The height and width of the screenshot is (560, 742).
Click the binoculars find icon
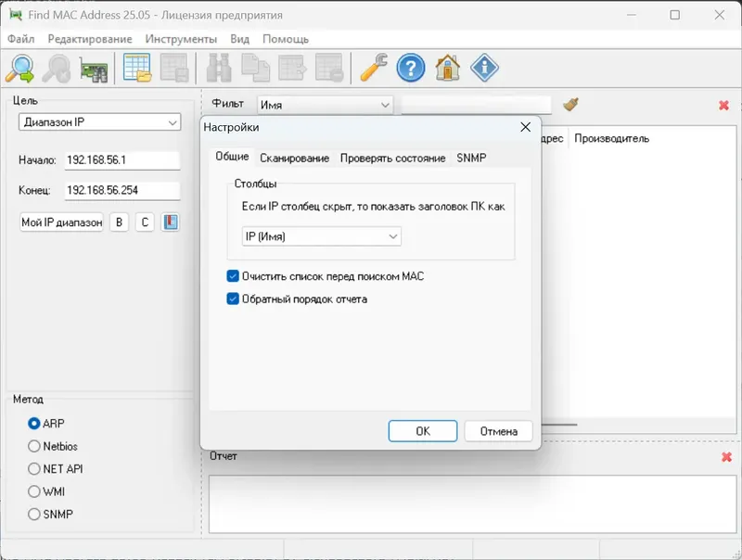click(219, 68)
